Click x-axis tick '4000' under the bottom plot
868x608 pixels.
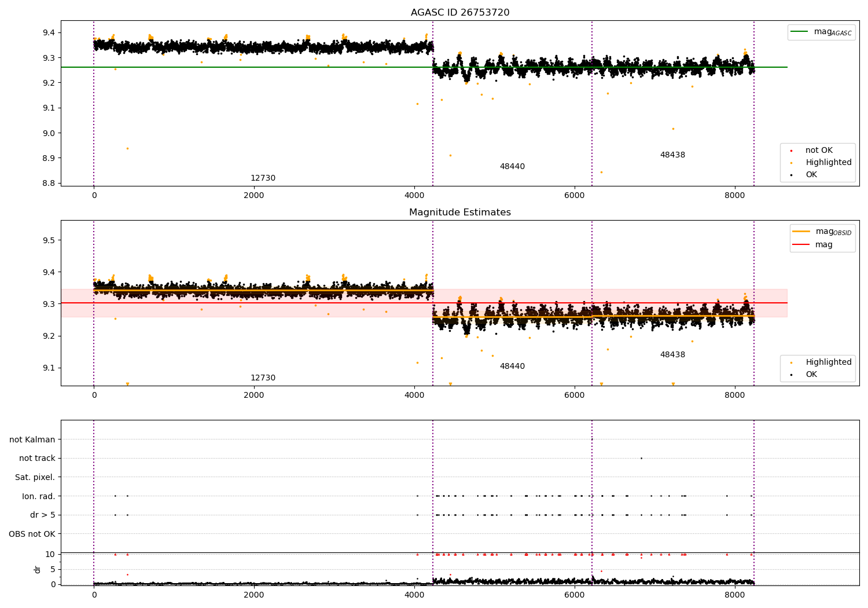click(414, 595)
